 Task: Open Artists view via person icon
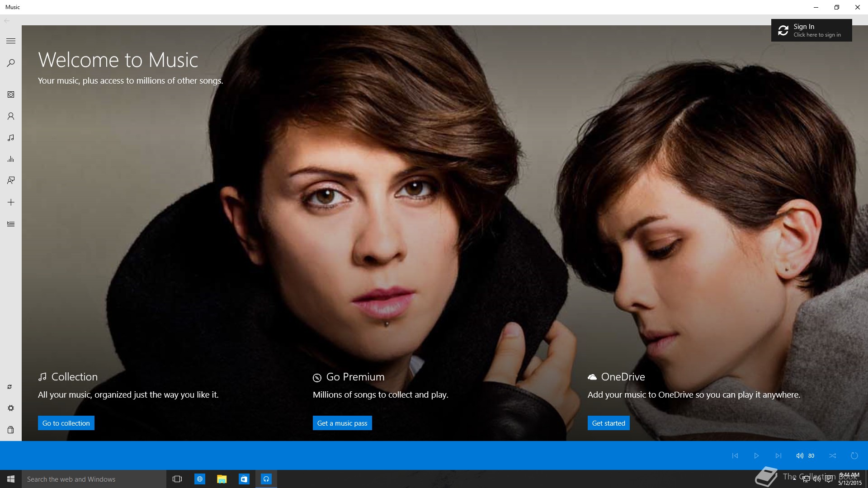(11, 116)
